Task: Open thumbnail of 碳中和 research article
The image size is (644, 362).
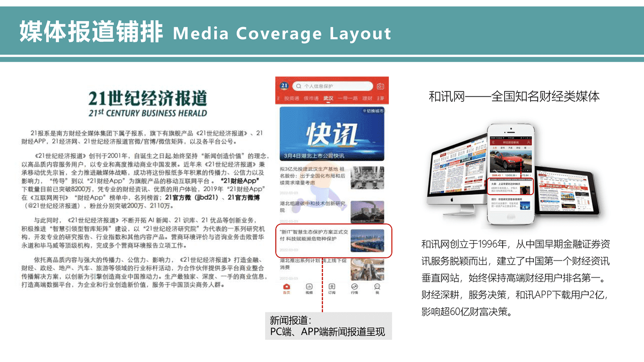Action: 367,212
